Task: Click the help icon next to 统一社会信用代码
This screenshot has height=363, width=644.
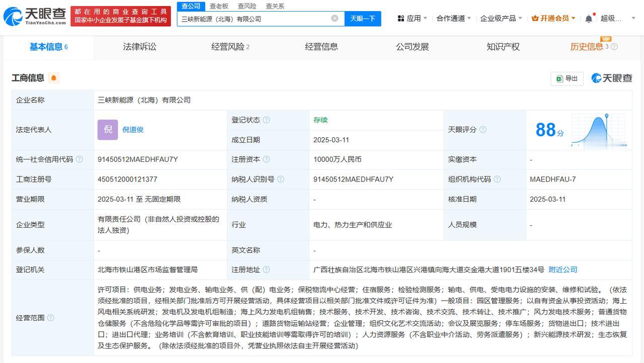Action: click(79, 159)
